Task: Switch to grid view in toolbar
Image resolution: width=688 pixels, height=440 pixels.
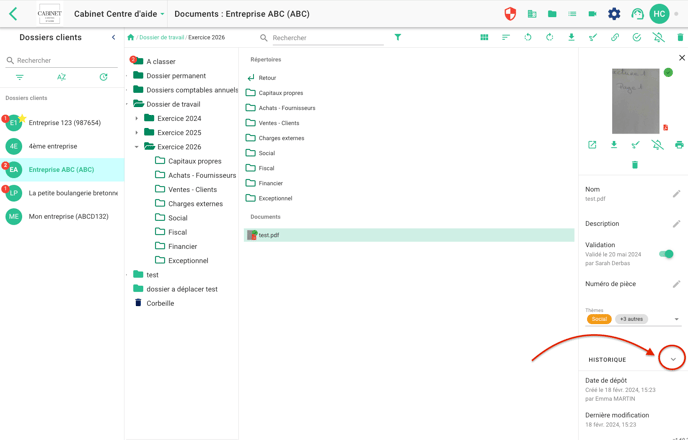Action: coord(484,38)
